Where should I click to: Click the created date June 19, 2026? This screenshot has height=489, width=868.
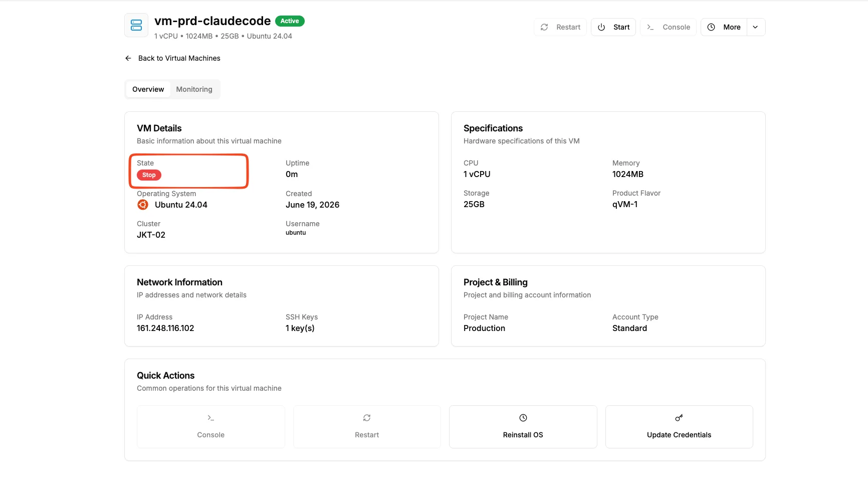point(313,205)
